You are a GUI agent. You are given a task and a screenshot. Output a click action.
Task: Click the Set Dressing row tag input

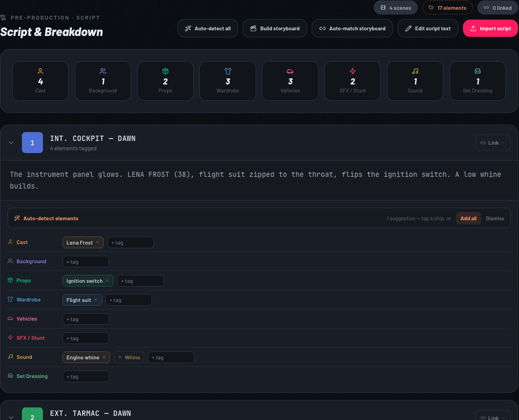pos(86,376)
